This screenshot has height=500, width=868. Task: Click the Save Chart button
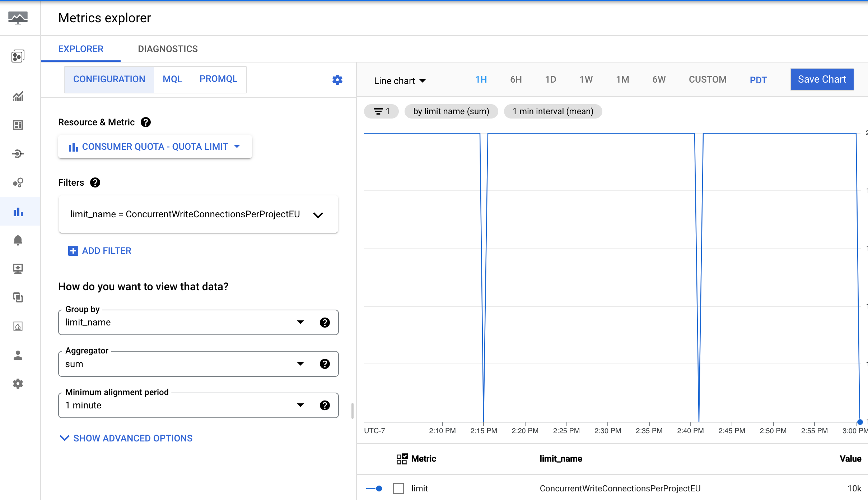823,79
